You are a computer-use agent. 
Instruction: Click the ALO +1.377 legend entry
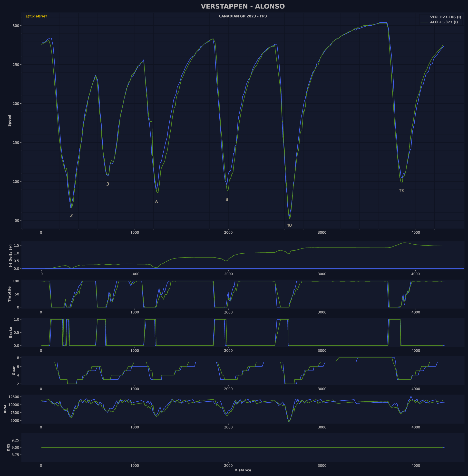point(444,22)
